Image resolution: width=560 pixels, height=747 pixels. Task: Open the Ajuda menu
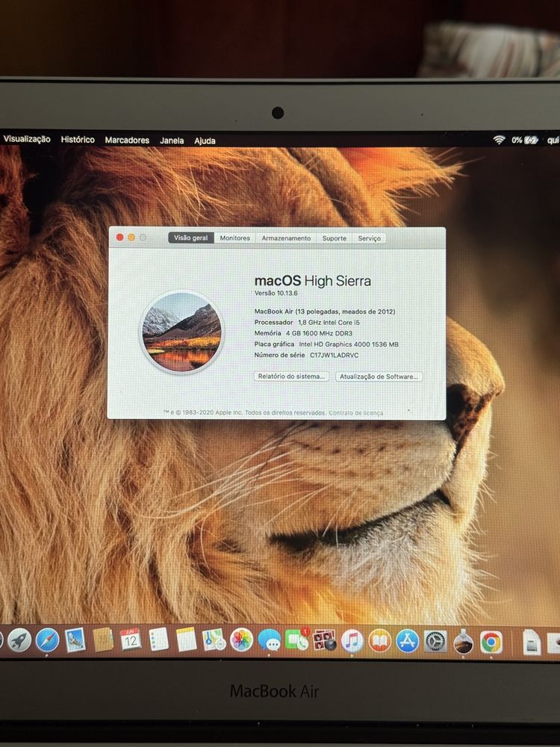coord(205,141)
